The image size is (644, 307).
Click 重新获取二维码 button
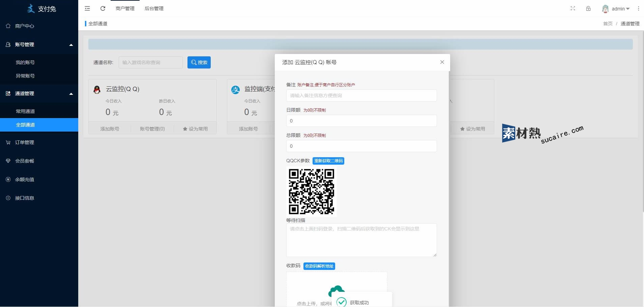point(328,161)
